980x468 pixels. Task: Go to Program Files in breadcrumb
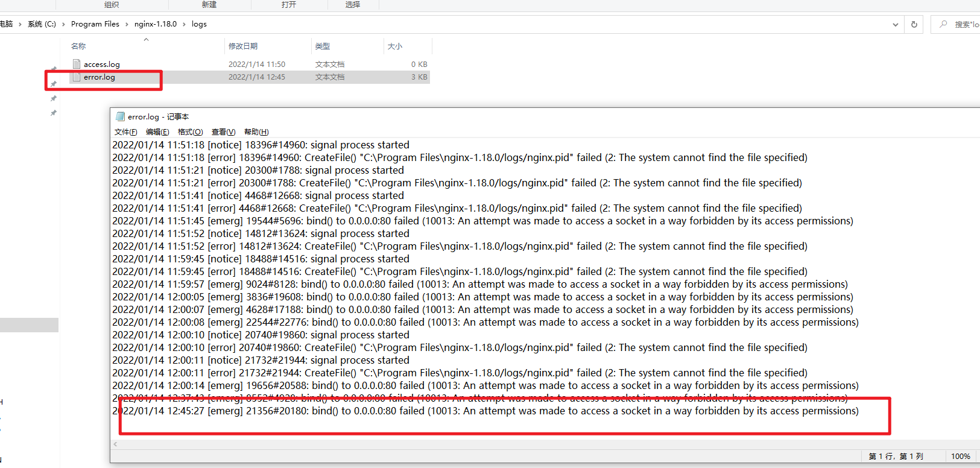95,24
